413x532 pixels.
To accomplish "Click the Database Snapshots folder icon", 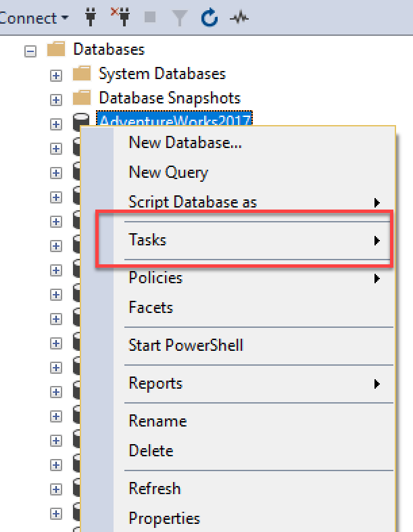I will point(82,98).
